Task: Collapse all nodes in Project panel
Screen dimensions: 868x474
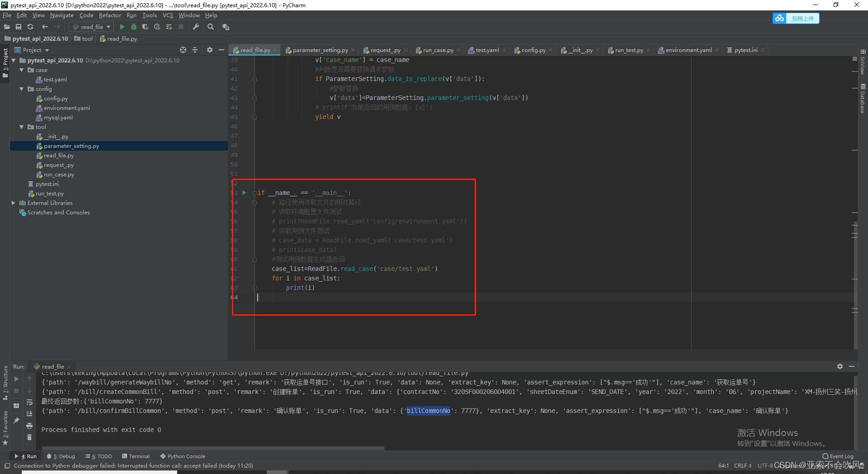Action: click(x=195, y=50)
